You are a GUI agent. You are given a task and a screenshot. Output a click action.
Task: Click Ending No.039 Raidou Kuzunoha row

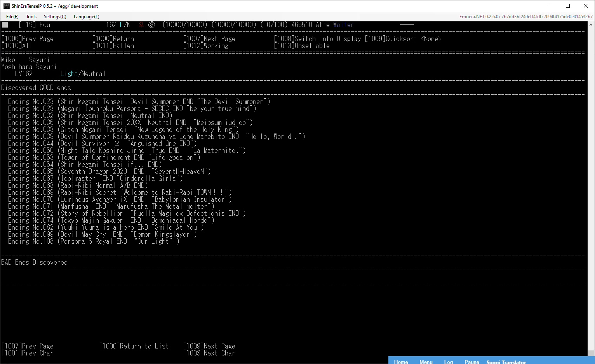[x=157, y=137]
